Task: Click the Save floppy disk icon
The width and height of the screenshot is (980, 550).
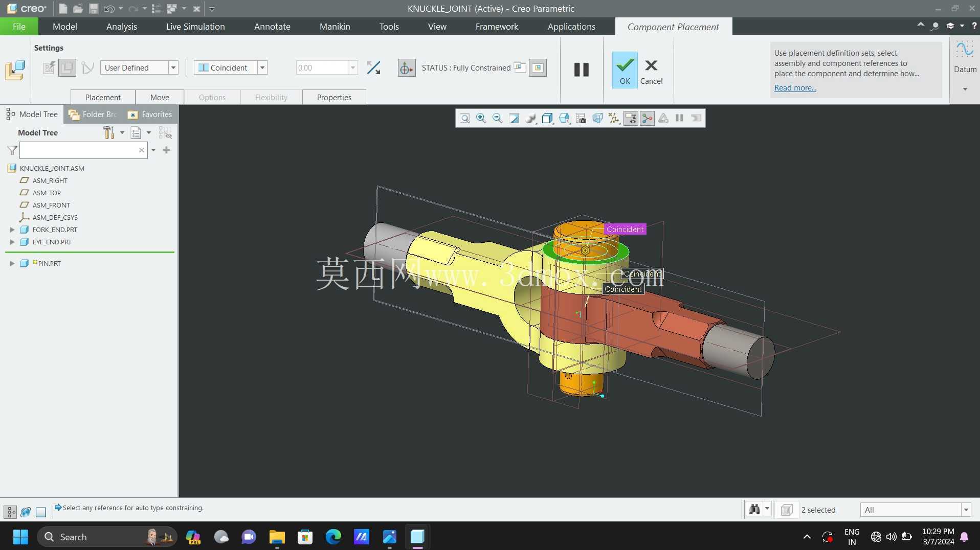Action: [x=93, y=9]
